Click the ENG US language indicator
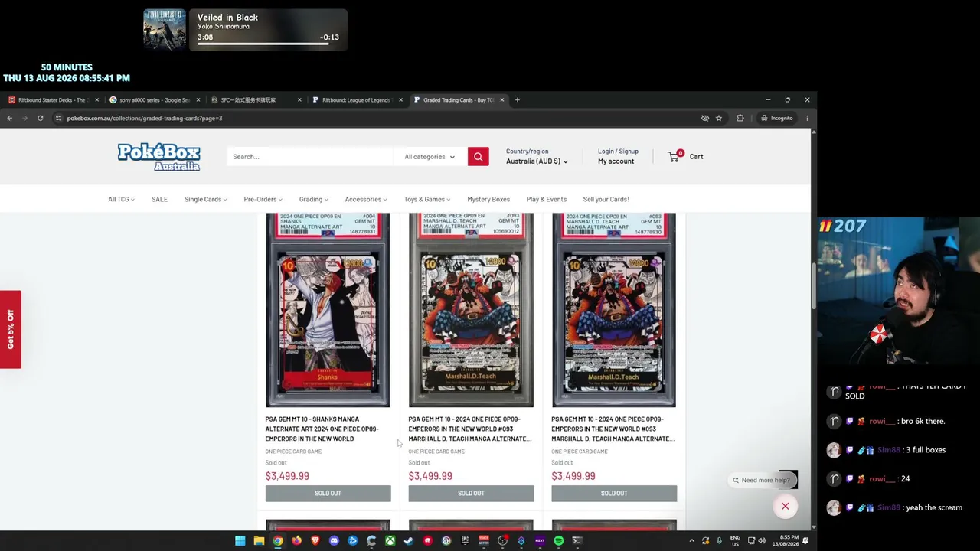 pyautogui.click(x=735, y=541)
